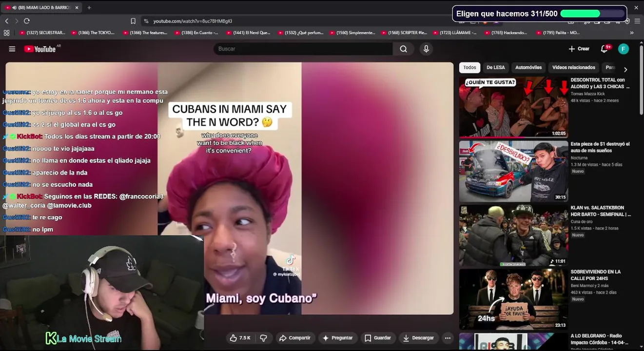The image size is (644, 351).
Task: Click the Descargar button
Action: click(x=418, y=338)
